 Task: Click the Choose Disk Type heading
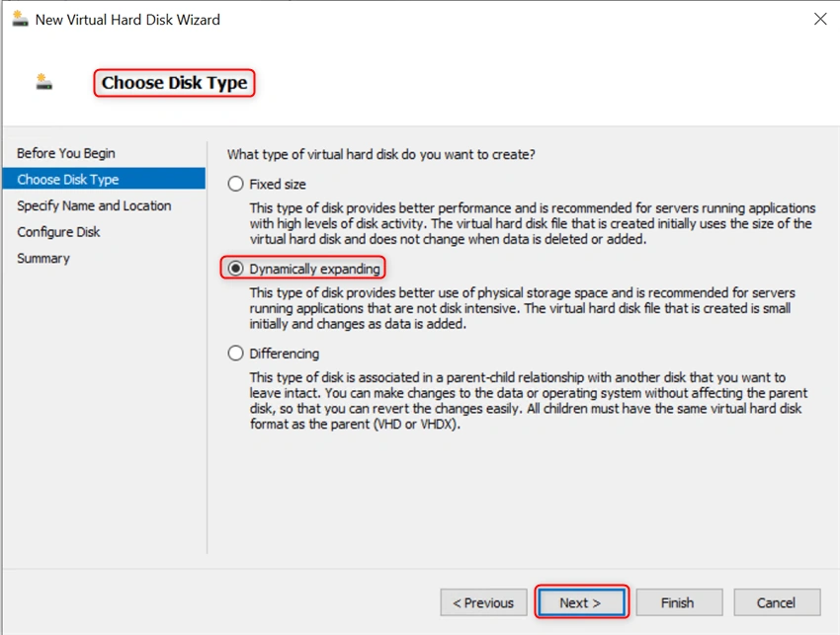coord(175,83)
